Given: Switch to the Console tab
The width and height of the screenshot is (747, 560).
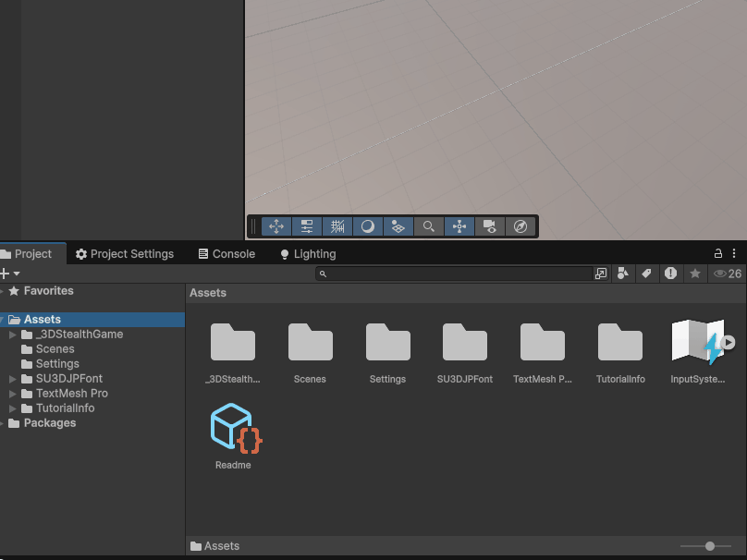Looking at the screenshot, I should [227, 254].
